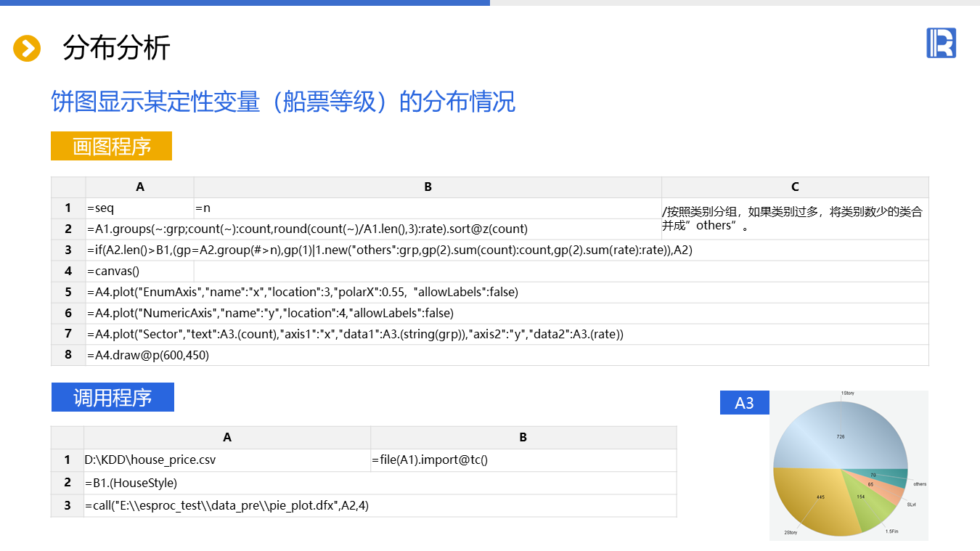Click the NumericAxis plot formula cell
The width and height of the screenshot is (980, 551).
(x=507, y=314)
